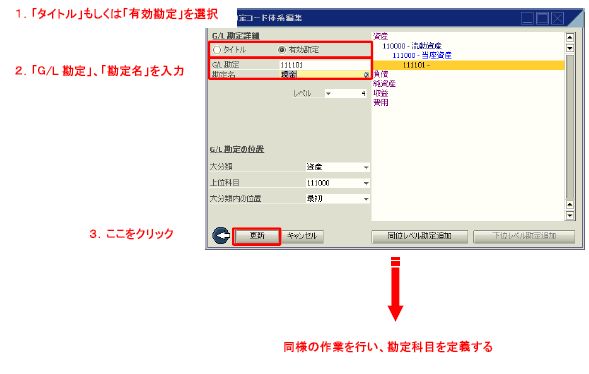Click the 勘定名 input field
This screenshot has width=589, height=374.
(324, 74)
